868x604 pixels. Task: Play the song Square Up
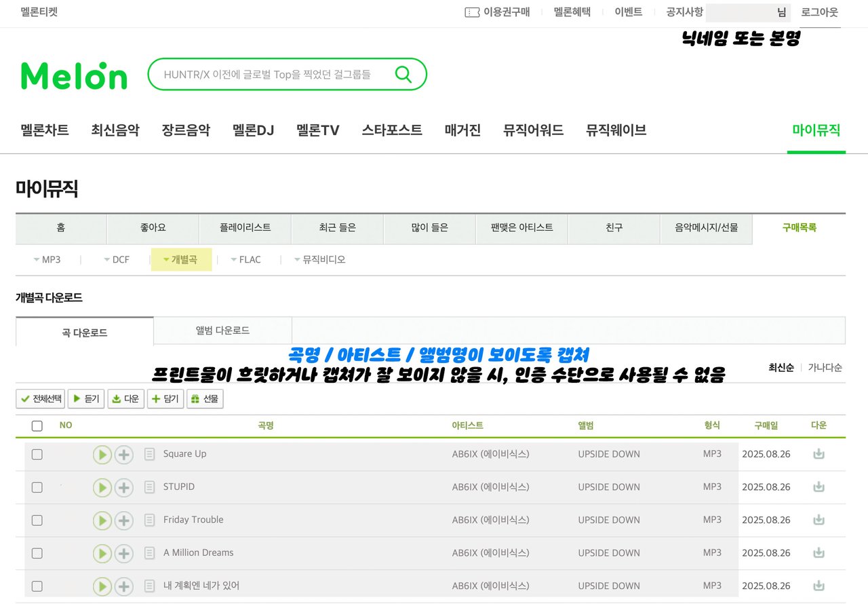tap(102, 455)
